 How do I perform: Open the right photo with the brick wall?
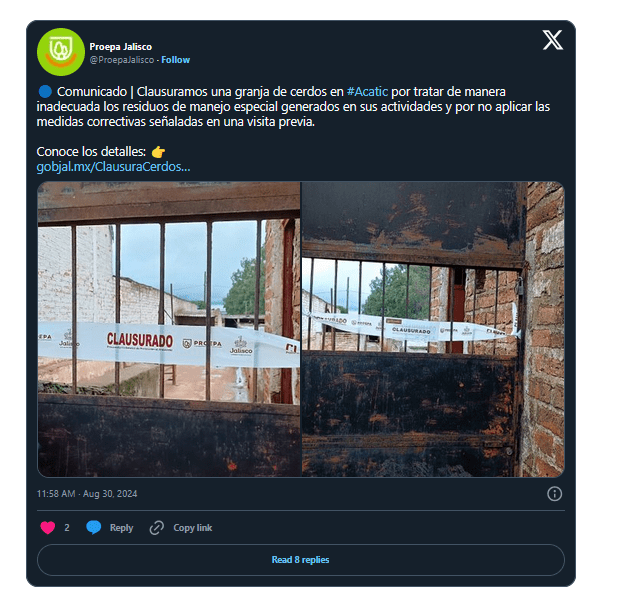click(x=433, y=329)
